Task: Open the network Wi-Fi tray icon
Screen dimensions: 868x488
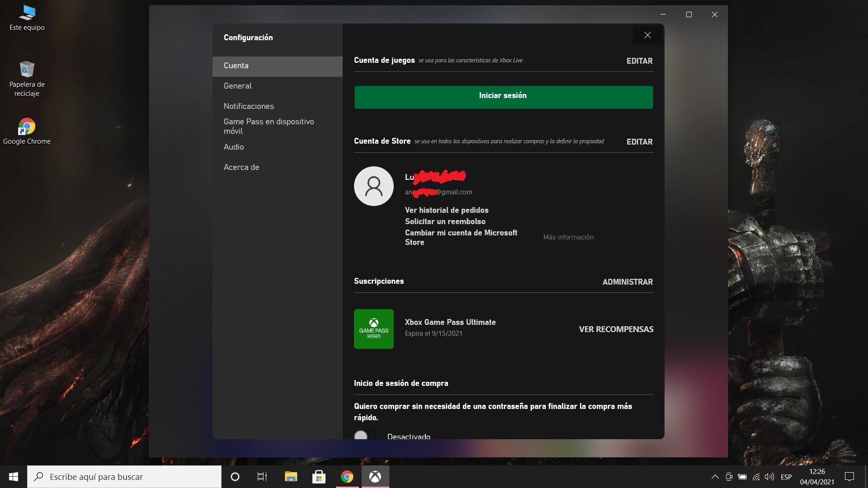Action: point(756,477)
